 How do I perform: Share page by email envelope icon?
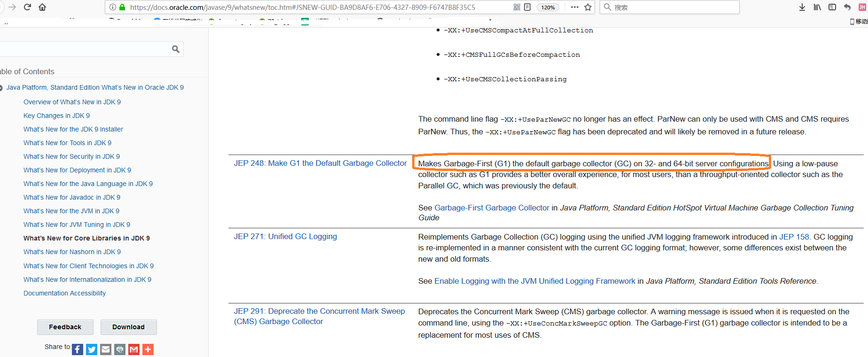106,349
